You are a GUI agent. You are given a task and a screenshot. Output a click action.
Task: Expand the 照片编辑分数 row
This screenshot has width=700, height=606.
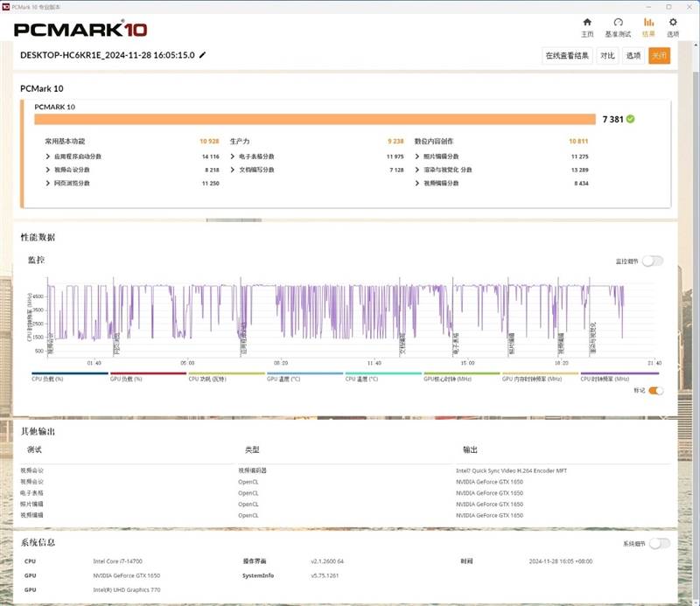(417, 157)
